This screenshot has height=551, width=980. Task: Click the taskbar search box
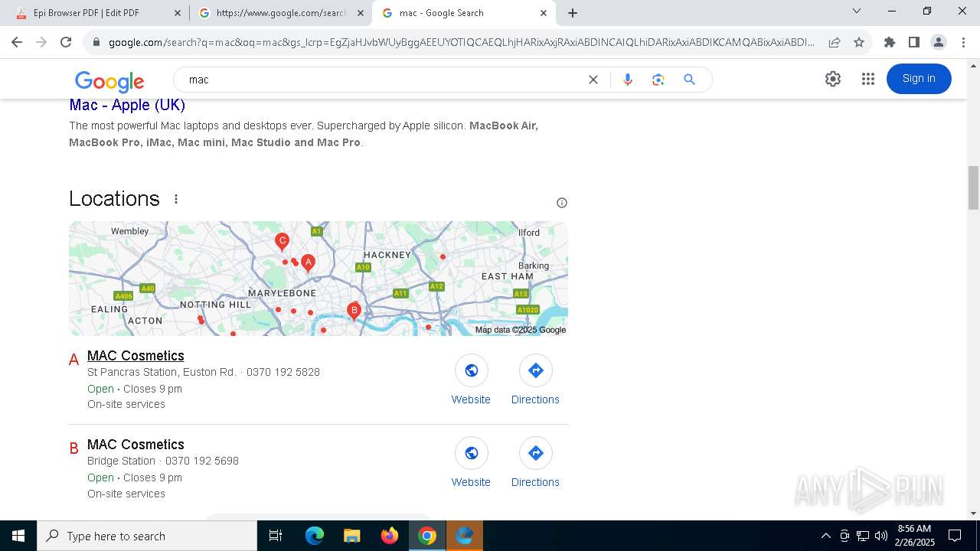coord(147,536)
